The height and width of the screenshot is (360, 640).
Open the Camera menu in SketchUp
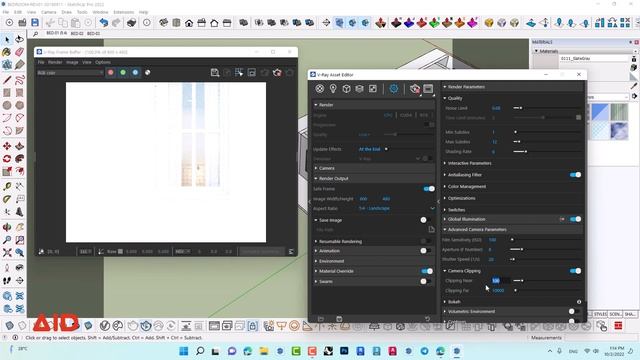[49, 12]
